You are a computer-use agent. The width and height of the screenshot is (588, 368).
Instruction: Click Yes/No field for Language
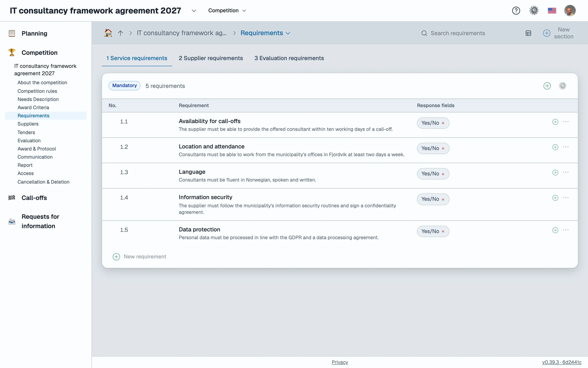coord(433,174)
